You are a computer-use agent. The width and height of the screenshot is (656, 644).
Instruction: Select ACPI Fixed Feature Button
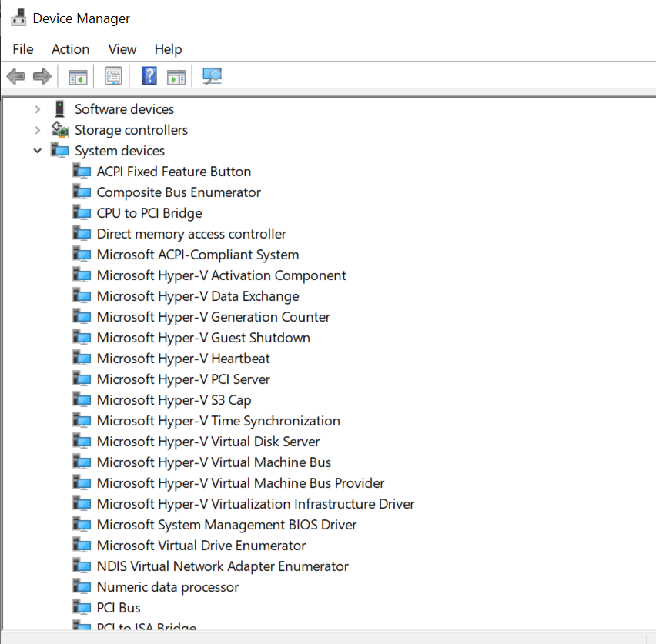coord(174,172)
